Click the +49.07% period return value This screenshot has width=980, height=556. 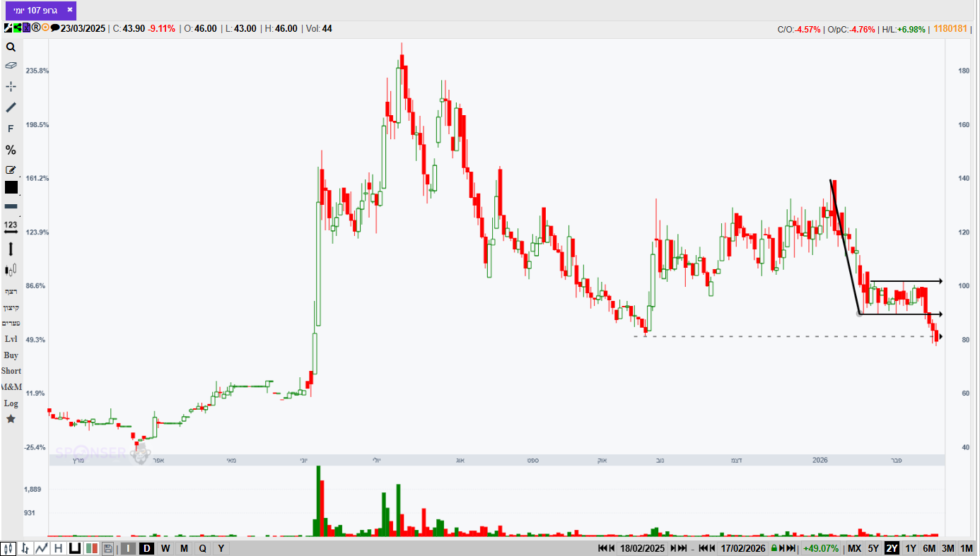click(x=821, y=548)
